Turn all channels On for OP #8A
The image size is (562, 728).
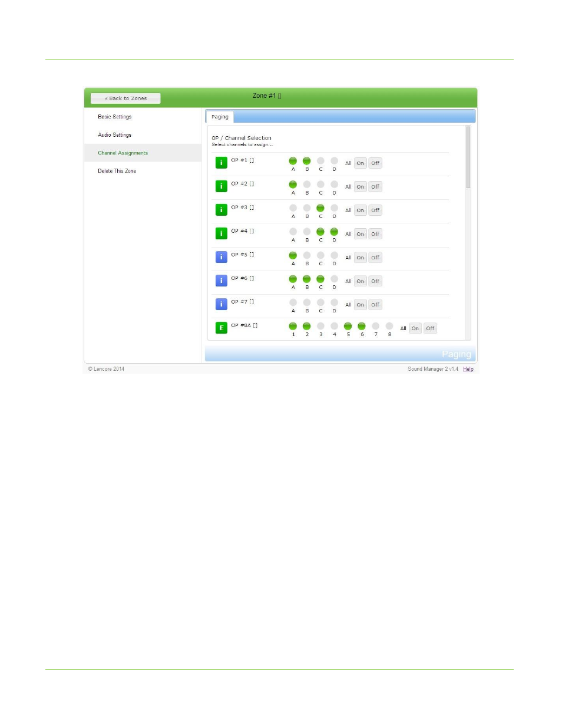(415, 328)
